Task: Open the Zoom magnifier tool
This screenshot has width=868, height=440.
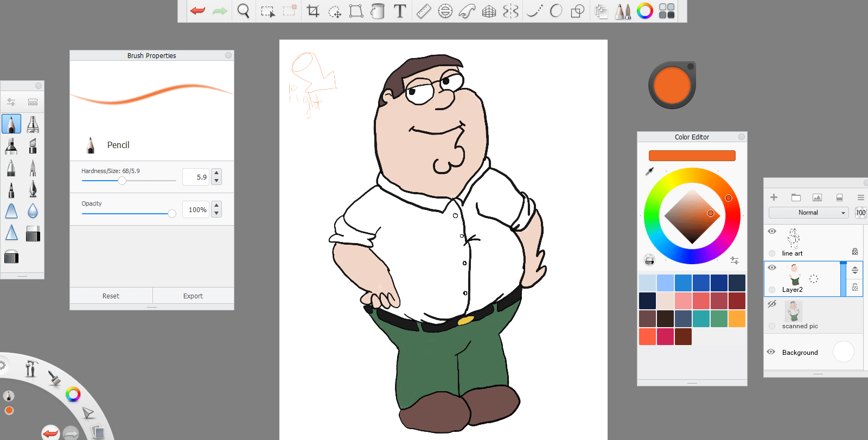Action: click(244, 11)
